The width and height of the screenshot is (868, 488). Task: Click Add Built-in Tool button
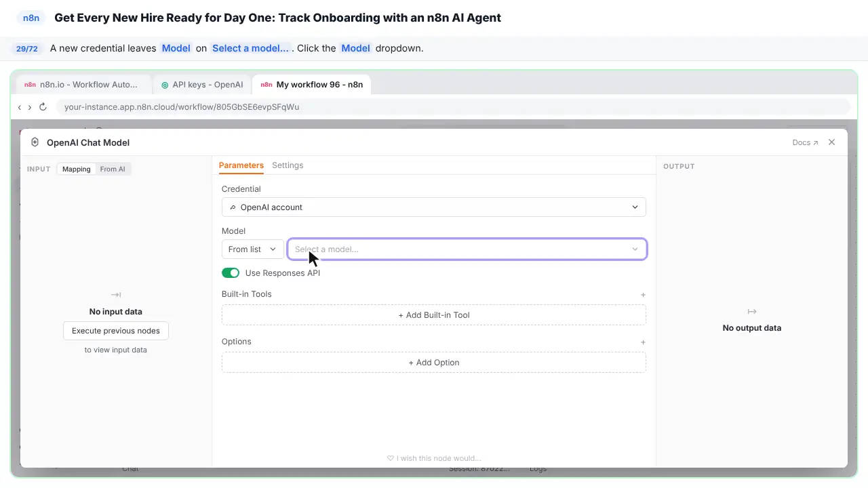[434, 315]
